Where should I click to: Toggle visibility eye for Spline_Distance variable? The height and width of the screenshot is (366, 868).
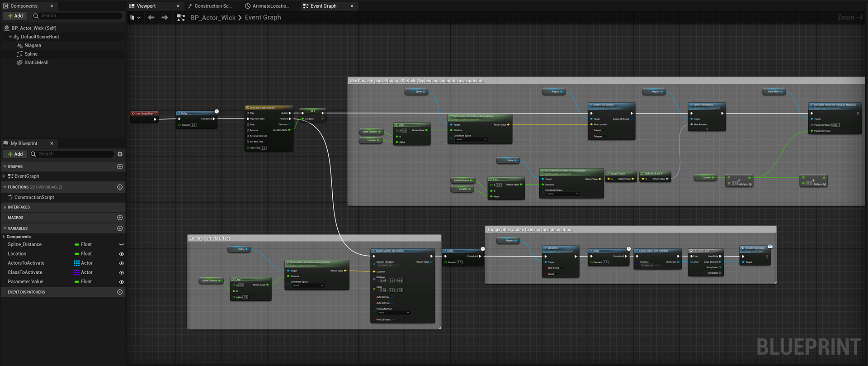click(121, 244)
